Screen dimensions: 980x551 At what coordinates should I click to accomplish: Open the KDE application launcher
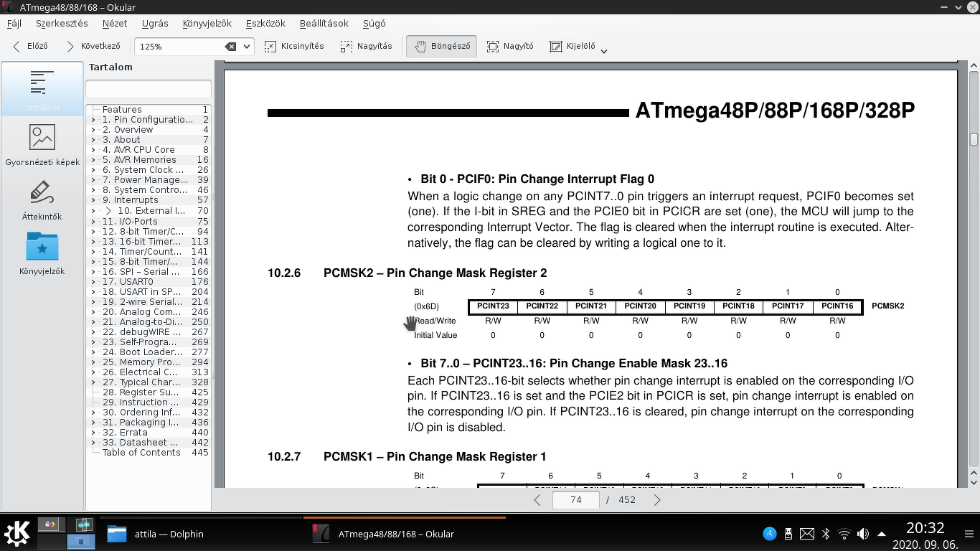point(17,533)
